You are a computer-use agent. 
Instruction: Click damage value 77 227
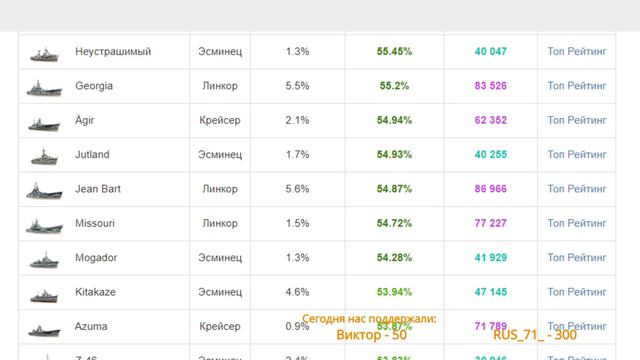[x=491, y=223]
